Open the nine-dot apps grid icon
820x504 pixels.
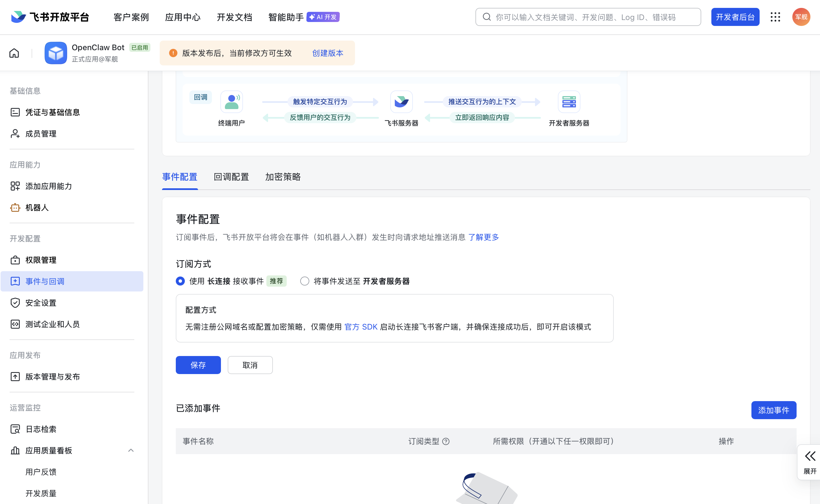[x=775, y=17]
